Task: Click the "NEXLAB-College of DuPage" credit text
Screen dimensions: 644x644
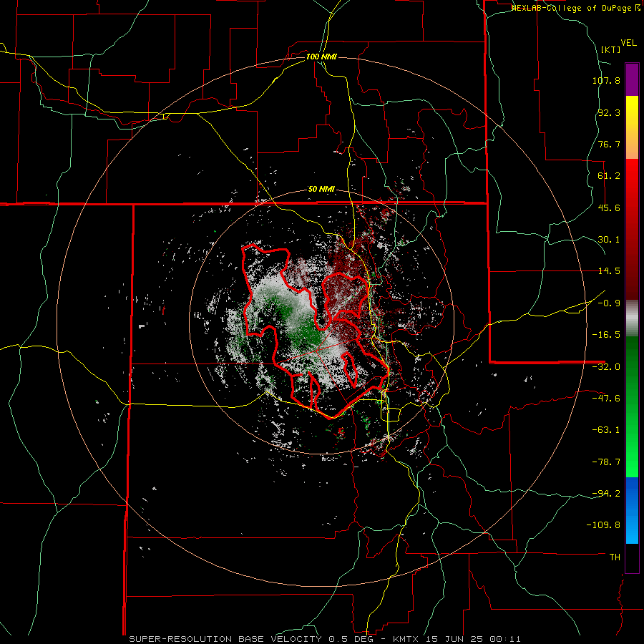Action: pos(571,8)
